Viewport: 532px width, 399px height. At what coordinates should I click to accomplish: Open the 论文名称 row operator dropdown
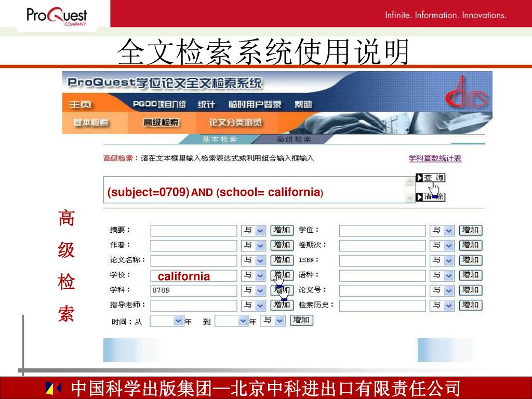254,261
